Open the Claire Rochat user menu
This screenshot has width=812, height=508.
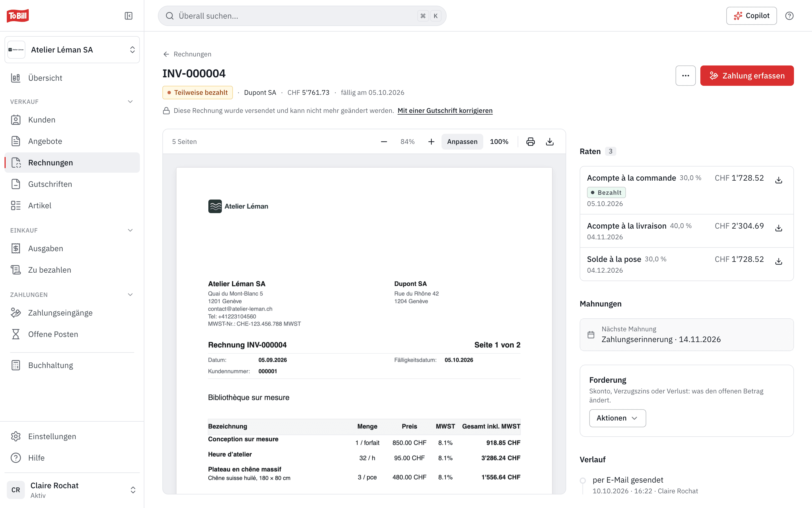[x=72, y=490]
